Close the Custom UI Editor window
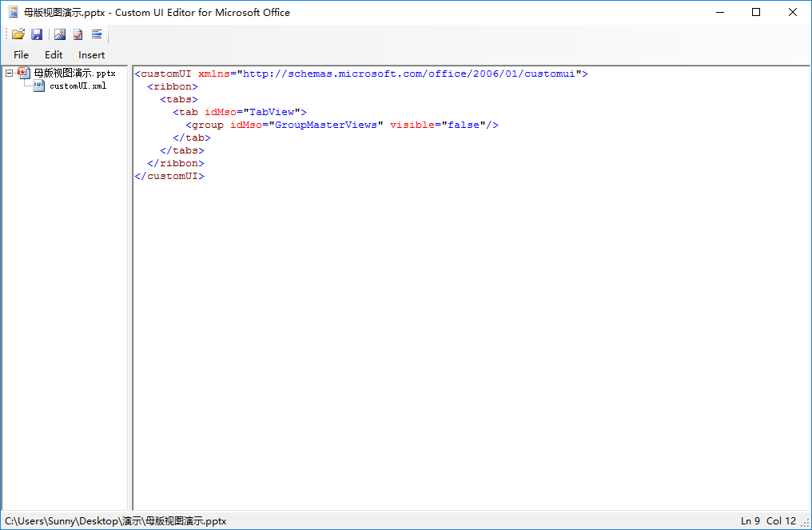This screenshot has width=812, height=530. pos(792,12)
